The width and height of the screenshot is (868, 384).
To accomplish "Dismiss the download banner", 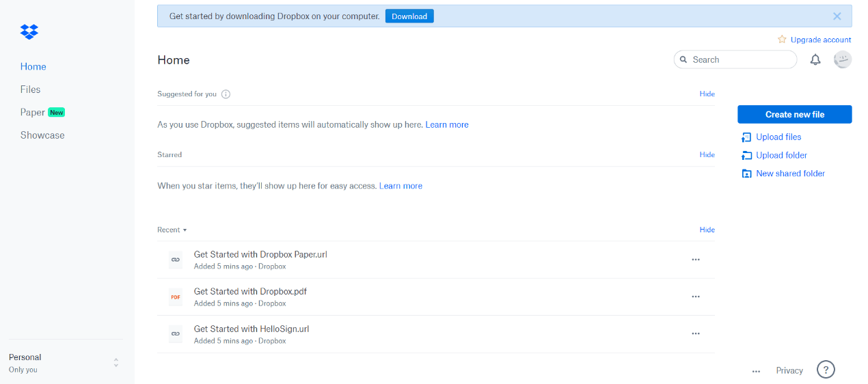I will pyautogui.click(x=837, y=16).
